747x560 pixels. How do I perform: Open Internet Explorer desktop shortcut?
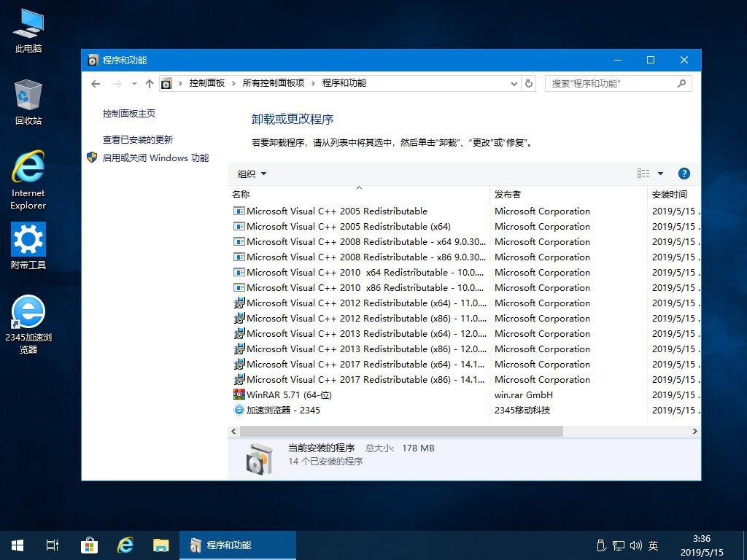click(28, 180)
